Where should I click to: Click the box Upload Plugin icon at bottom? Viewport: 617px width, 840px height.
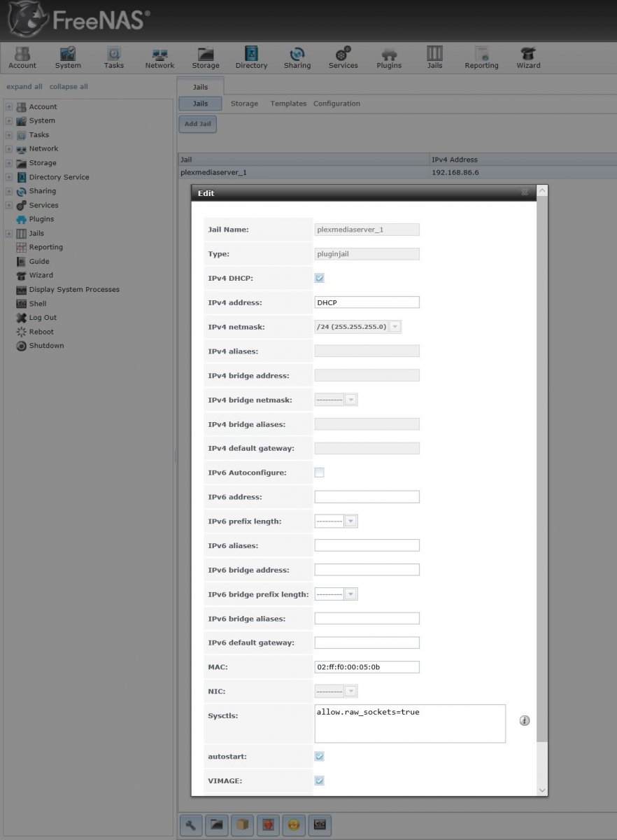[243, 825]
